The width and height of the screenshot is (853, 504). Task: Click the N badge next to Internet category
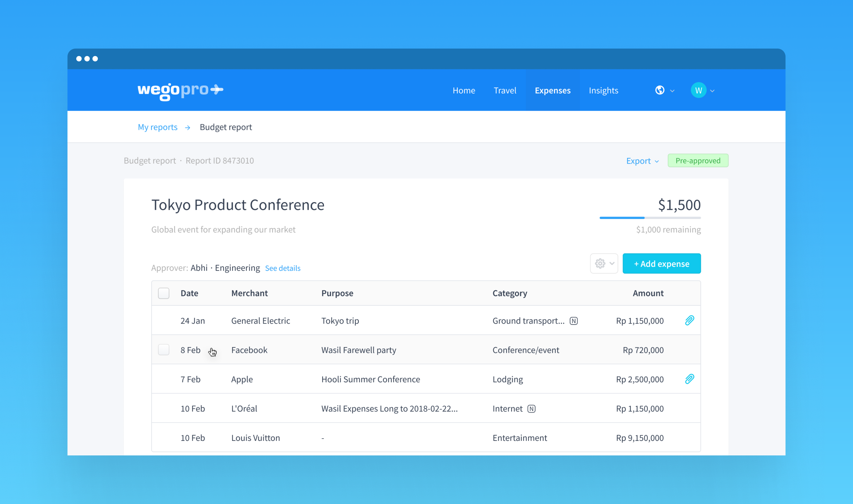pos(531,409)
